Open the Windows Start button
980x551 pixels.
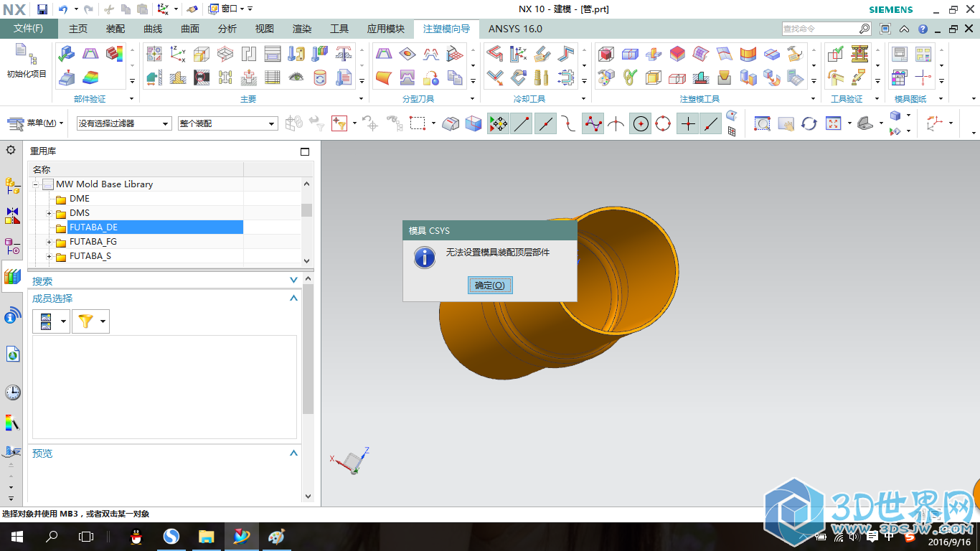[17, 537]
